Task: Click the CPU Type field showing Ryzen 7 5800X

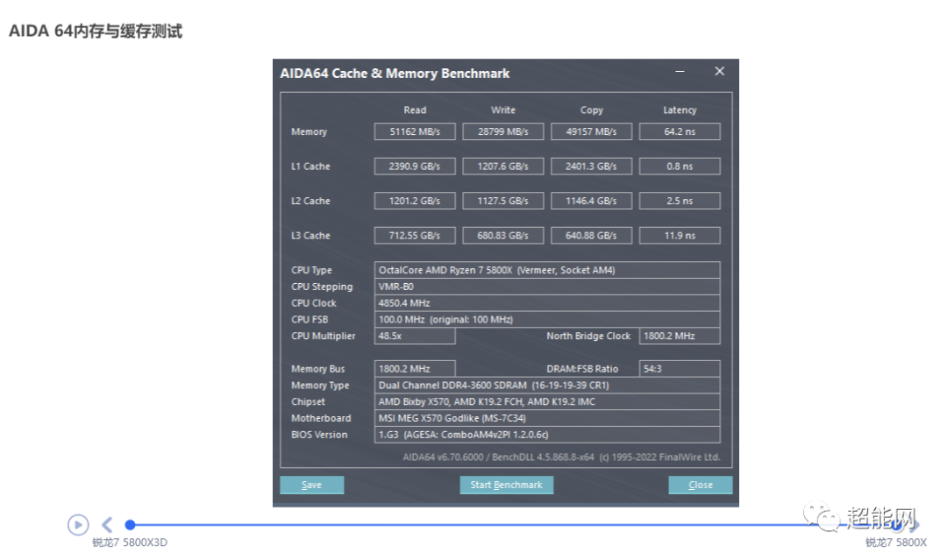Action: 547,270
